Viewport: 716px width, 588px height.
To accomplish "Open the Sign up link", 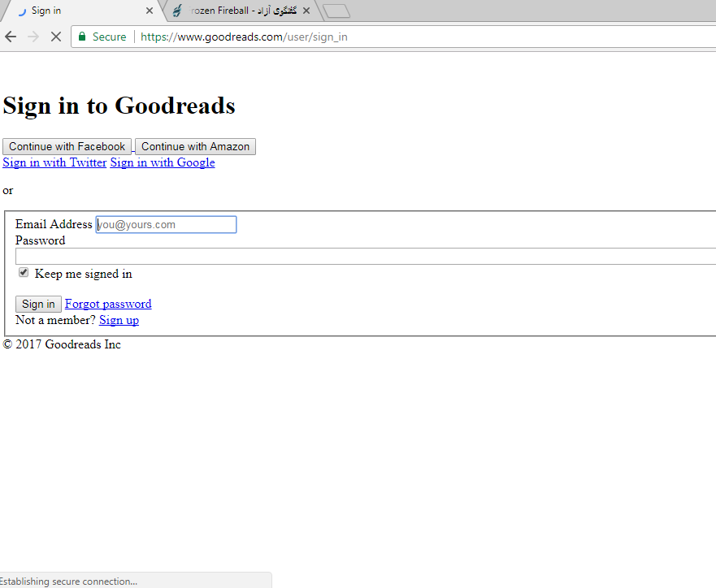I will coord(119,320).
